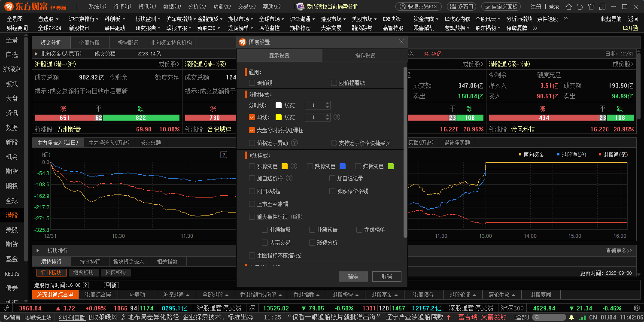Open the 全景 sidebar item
The width and height of the screenshot is (644, 322).
[12, 40]
